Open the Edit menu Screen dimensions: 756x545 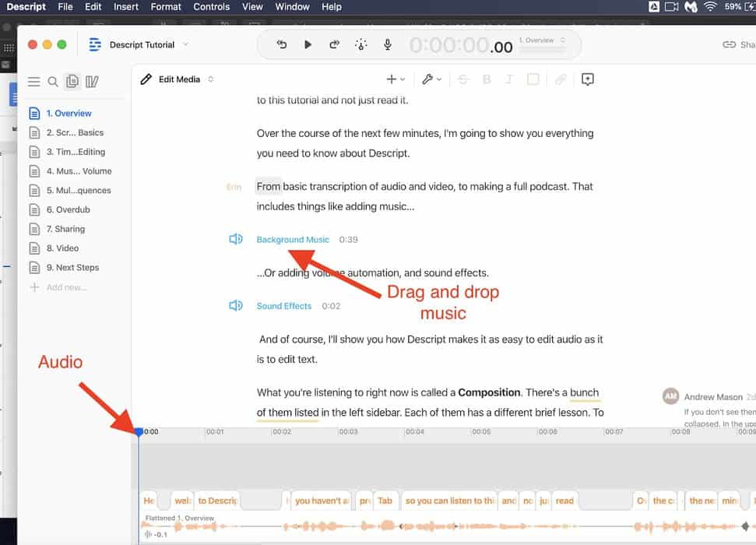coord(93,7)
